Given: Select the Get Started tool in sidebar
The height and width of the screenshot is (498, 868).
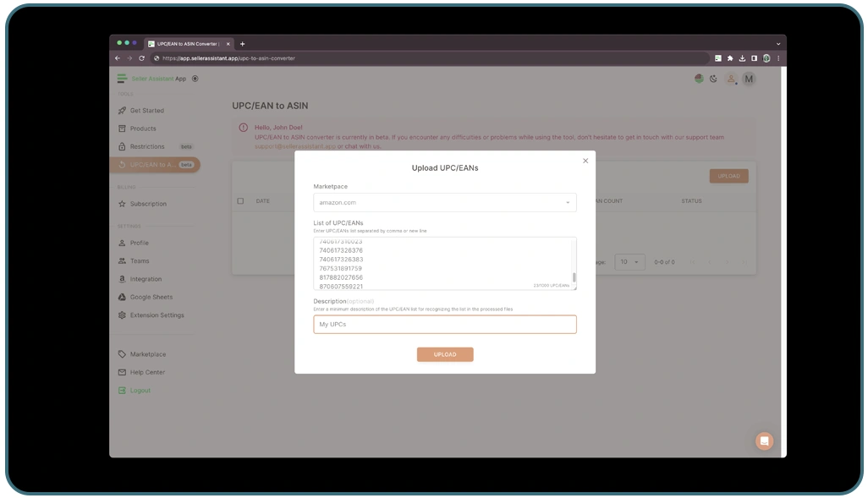Looking at the screenshot, I should [146, 110].
